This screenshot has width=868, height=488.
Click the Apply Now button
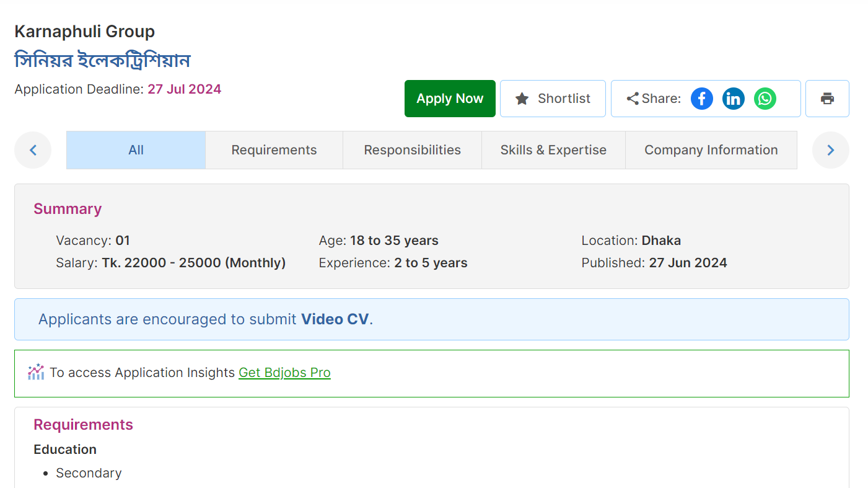point(450,99)
